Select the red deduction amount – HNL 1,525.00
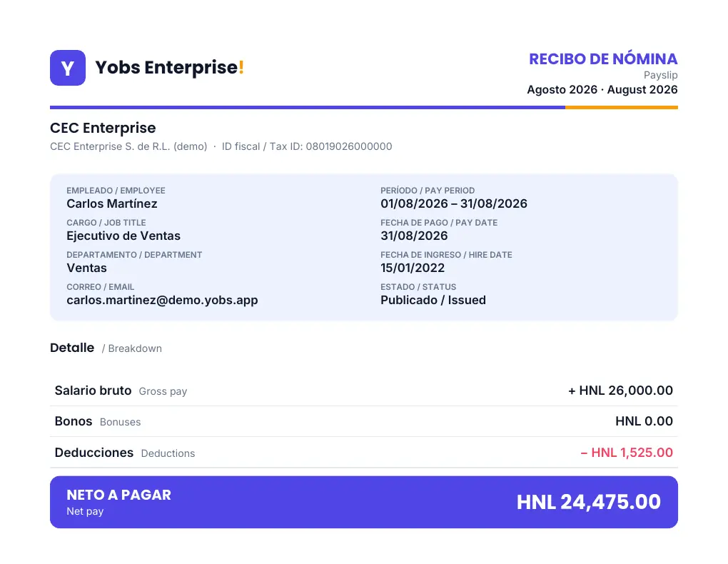This screenshot has width=728, height=564. click(x=627, y=453)
